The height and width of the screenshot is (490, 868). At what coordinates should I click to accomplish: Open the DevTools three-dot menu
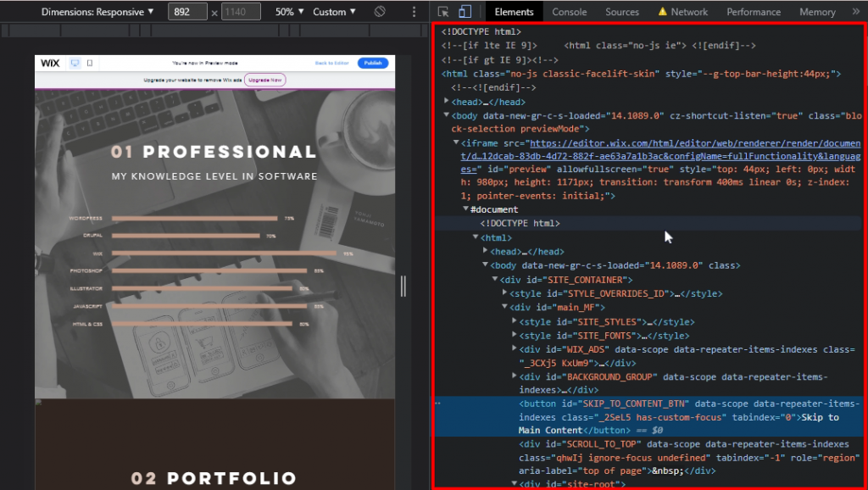pos(415,11)
